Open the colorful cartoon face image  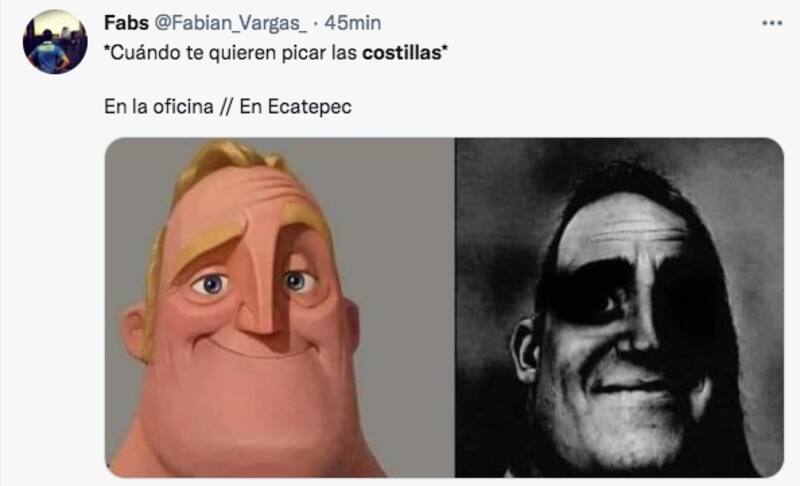click(x=280, y=308)
